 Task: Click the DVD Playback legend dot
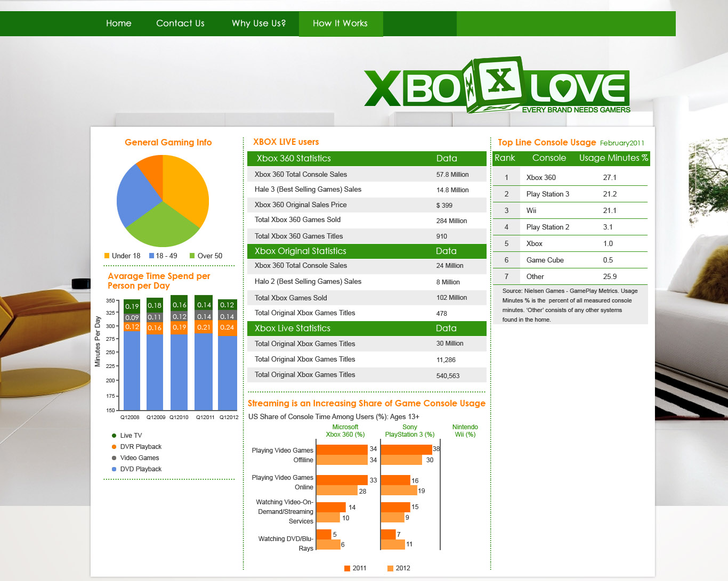tap(114, 469)
